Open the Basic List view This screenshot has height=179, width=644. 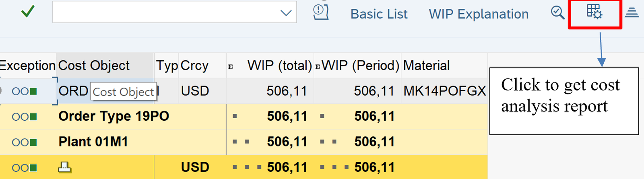pyautogui.click(x=379, y=14)
